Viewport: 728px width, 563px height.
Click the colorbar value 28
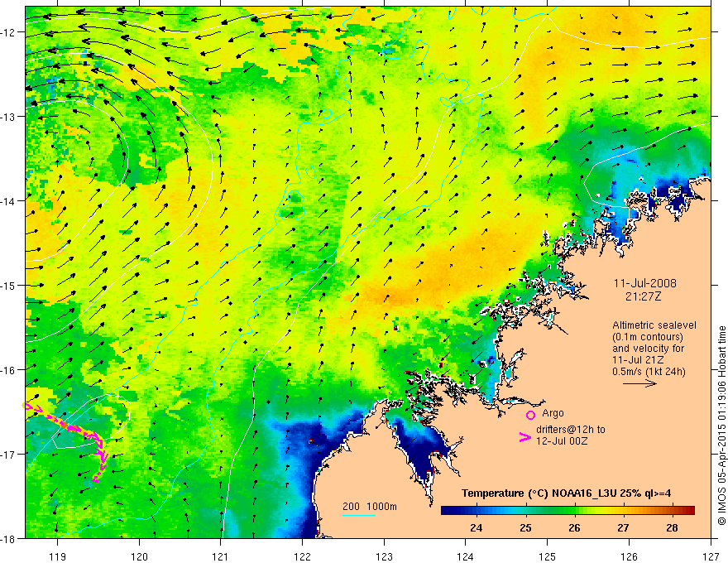point(672,527)
